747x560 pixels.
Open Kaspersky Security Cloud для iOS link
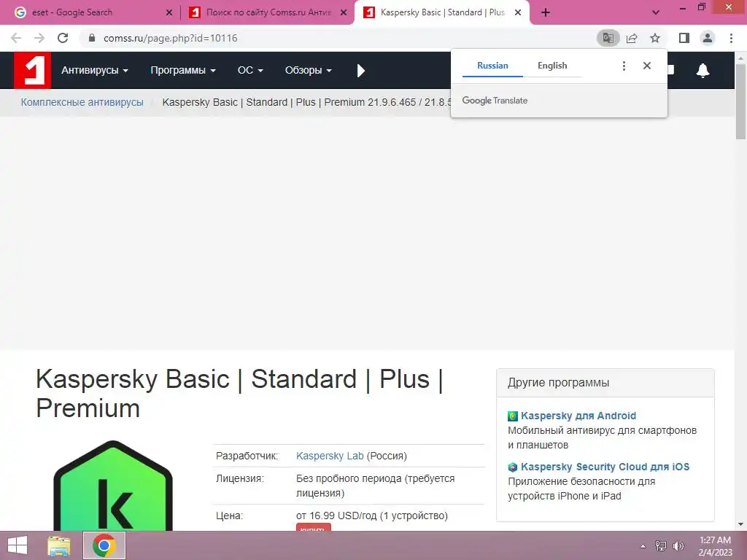pyautogui.click(x=605, y=467)
